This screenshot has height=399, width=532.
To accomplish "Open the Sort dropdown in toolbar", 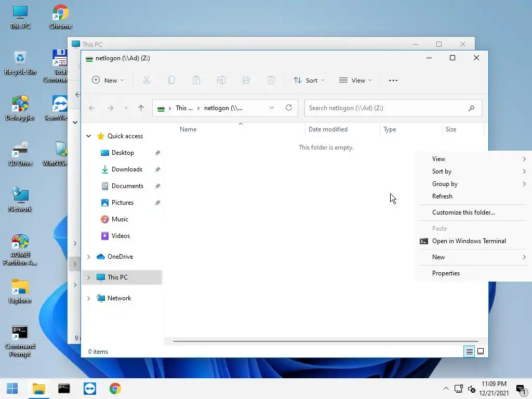I will pyautogui.click(x=309, y=81).
